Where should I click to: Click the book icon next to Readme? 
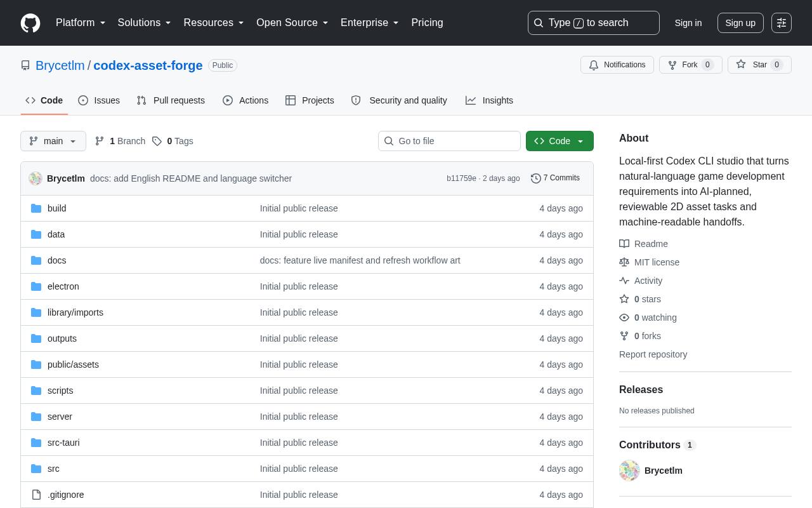624,244
